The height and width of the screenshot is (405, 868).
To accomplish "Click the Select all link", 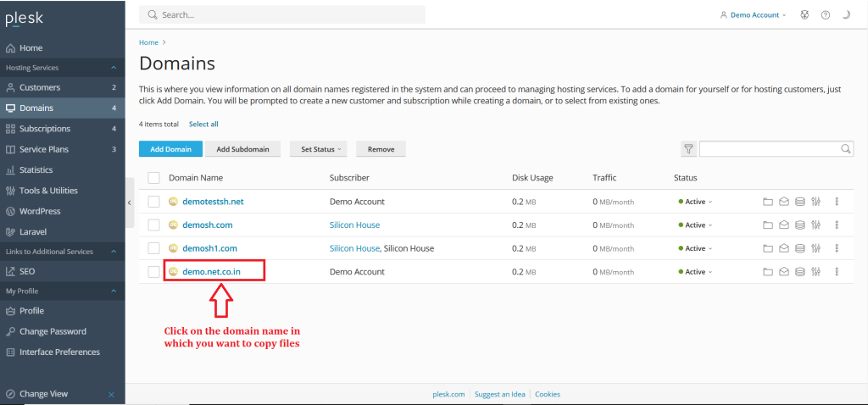I will click(203, 125).
